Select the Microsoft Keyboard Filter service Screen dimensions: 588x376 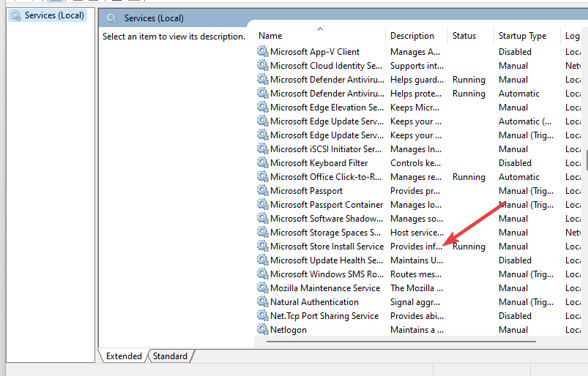coord(319,163)
